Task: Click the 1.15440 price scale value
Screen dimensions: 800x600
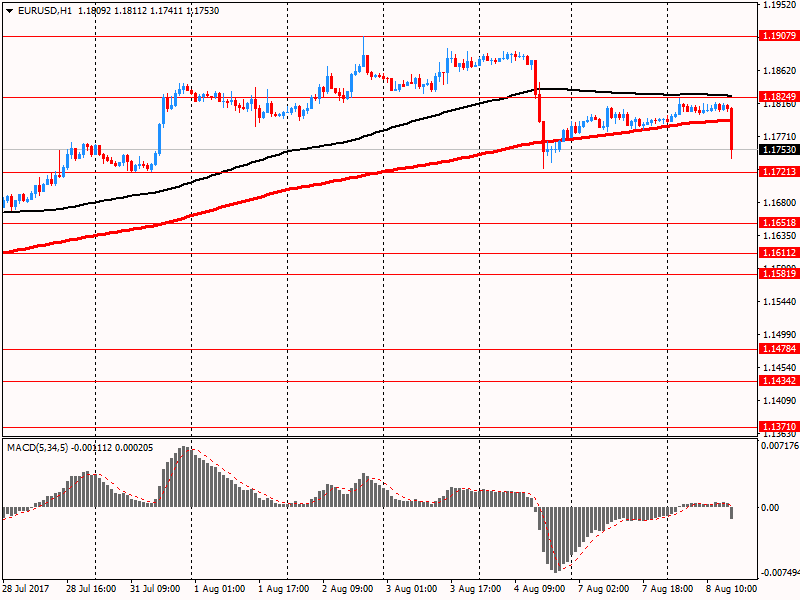Action: 780,302
